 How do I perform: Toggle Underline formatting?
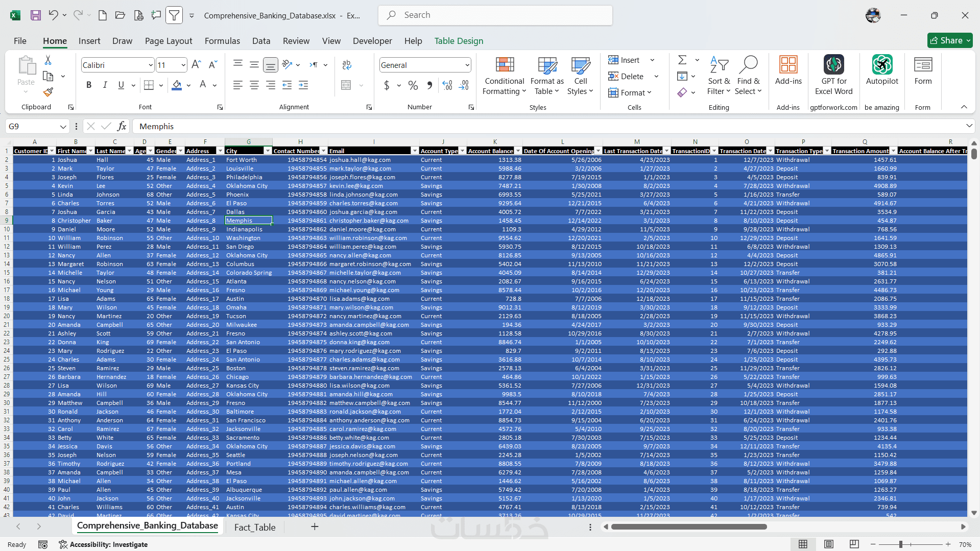click(x=121, y=85)
